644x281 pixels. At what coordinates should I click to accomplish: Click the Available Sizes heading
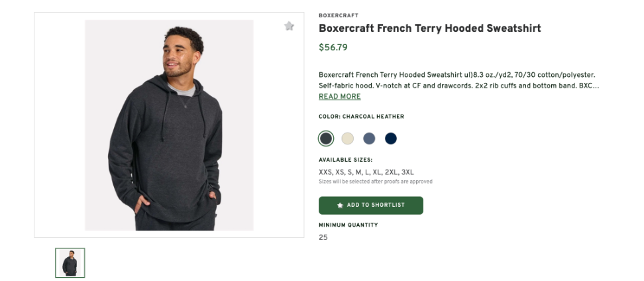[x=346, y=160]
